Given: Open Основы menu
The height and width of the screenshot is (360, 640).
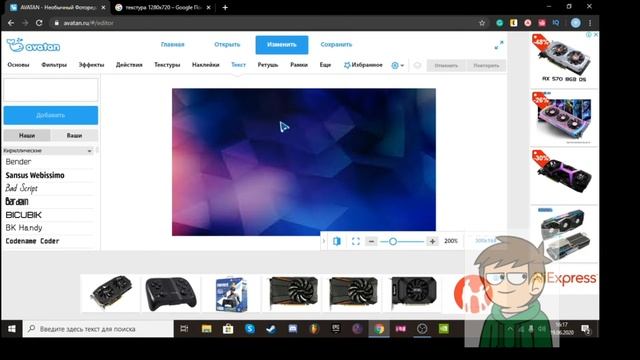Looking at the screenshot, I should (18, 65).
